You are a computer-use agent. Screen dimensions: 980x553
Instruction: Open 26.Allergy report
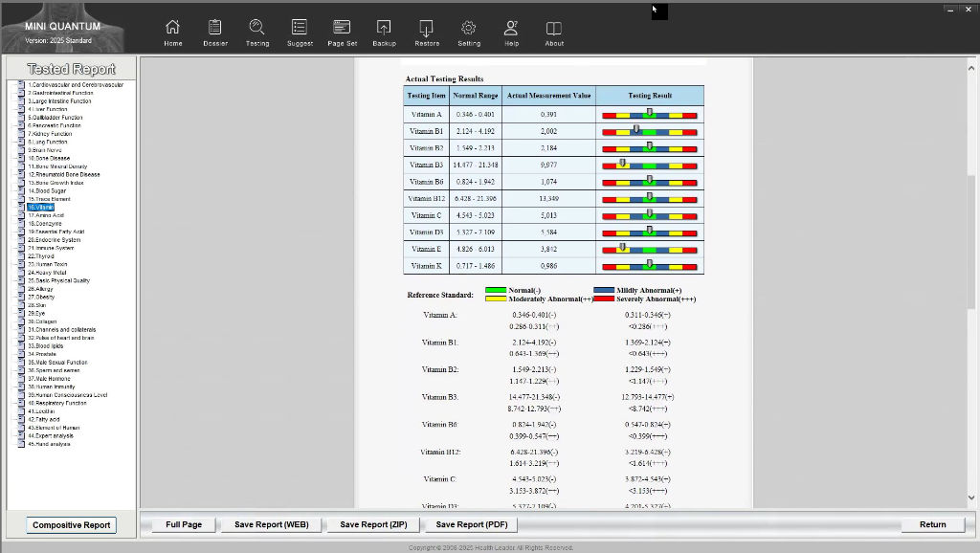(x=40, y=289)
